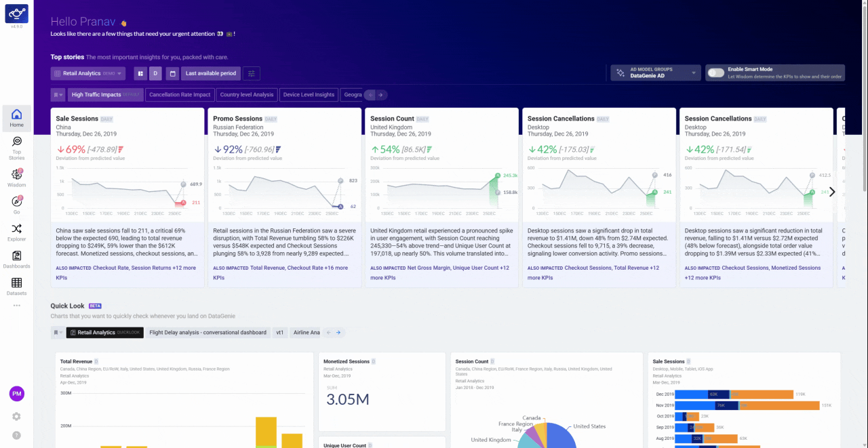Screen dimensions: 868x448
Task: Click the BETA badge next to Quick Look
Action: 95,306
